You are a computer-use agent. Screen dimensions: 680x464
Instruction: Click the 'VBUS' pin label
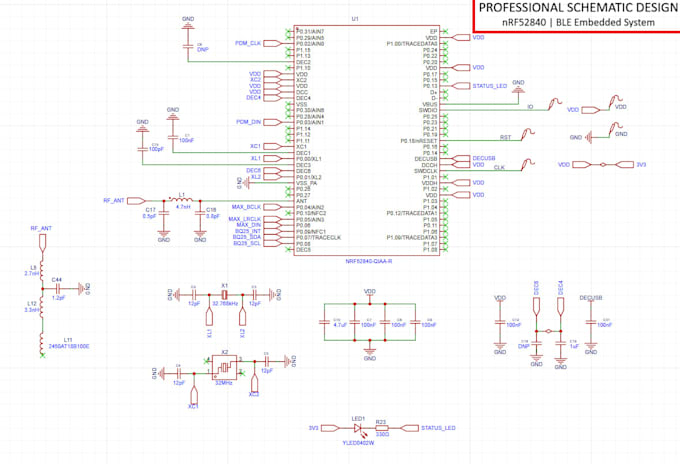point(430,105)
